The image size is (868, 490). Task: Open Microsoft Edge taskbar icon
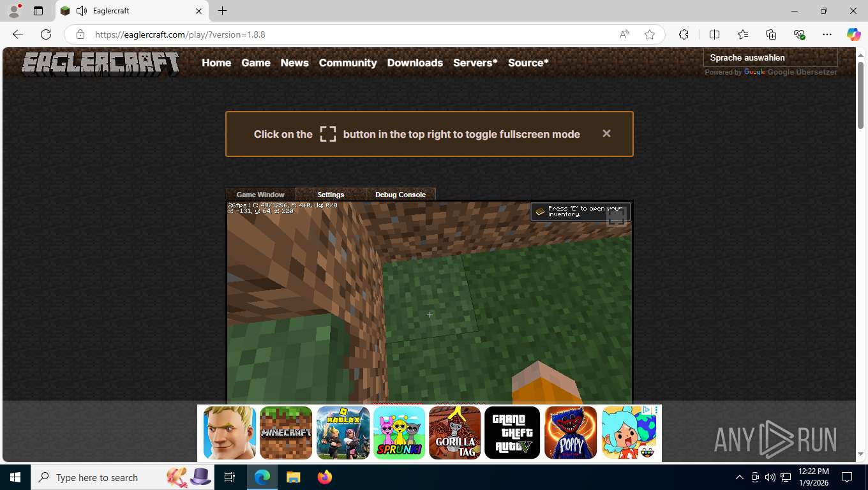coord(262,477)
